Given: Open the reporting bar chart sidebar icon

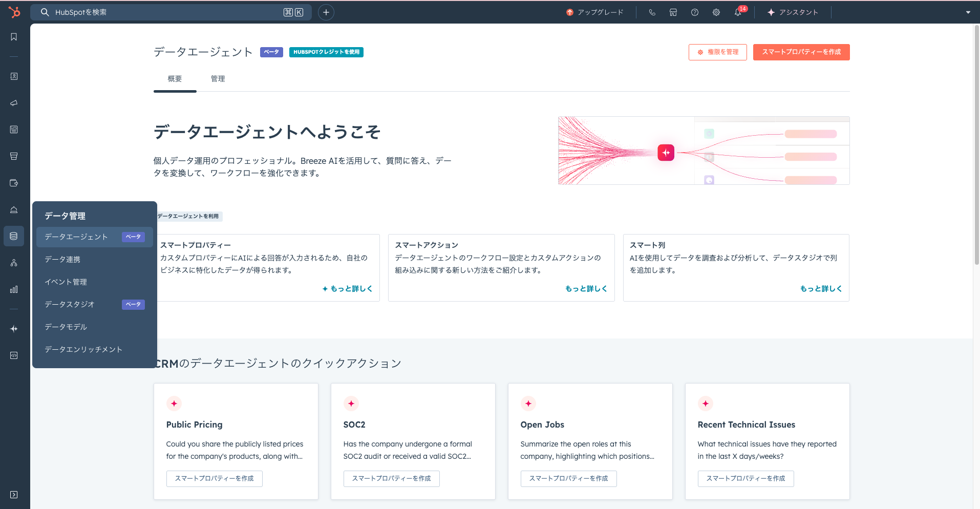Looking at the screenshot, I should pyautogui.click(x=14, y=289).
